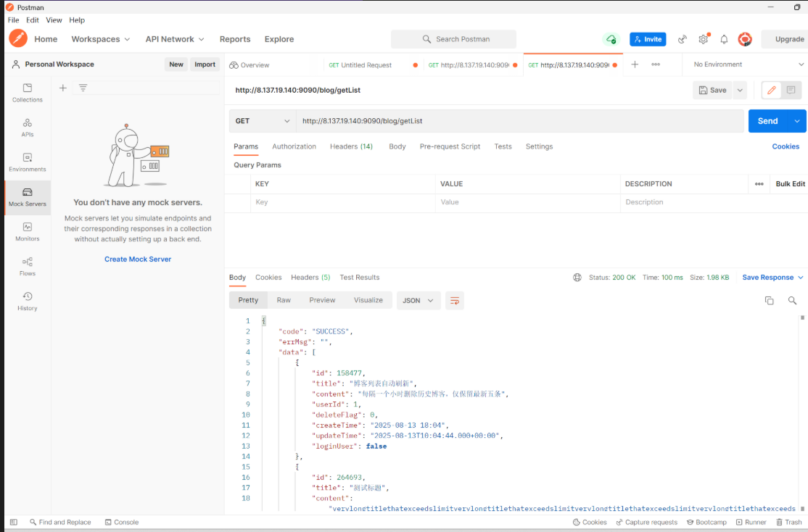Open the Collections sidebar panel

click(28, 93)
